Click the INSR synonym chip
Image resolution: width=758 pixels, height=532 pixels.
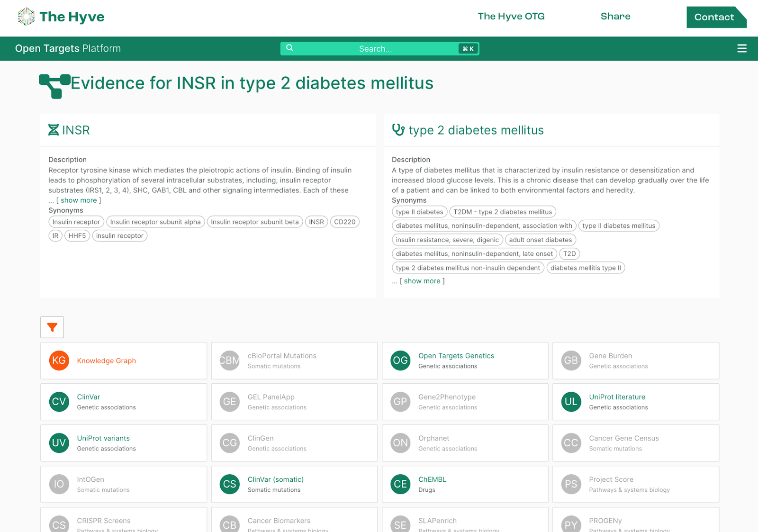coord(316,222)
